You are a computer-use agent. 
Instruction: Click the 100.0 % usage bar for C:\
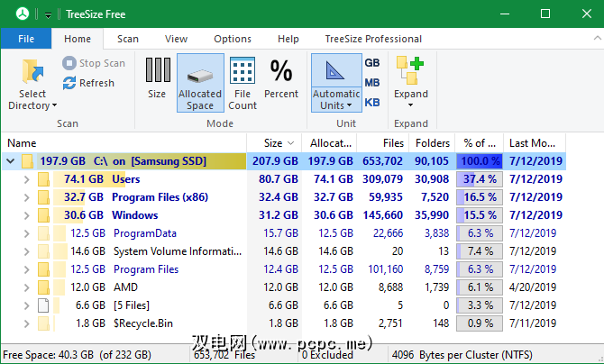[479, 161]
